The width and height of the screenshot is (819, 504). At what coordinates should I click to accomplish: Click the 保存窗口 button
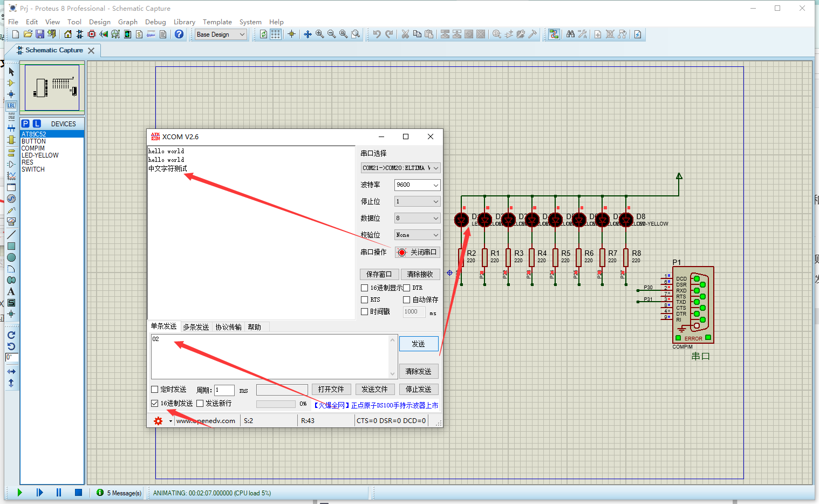click(x=379, y=274)
